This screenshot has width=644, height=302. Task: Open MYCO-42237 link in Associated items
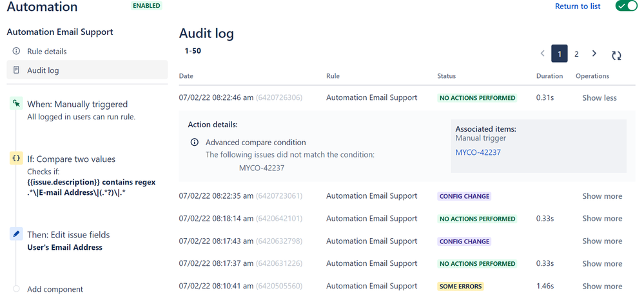click(x=478, y=152)
